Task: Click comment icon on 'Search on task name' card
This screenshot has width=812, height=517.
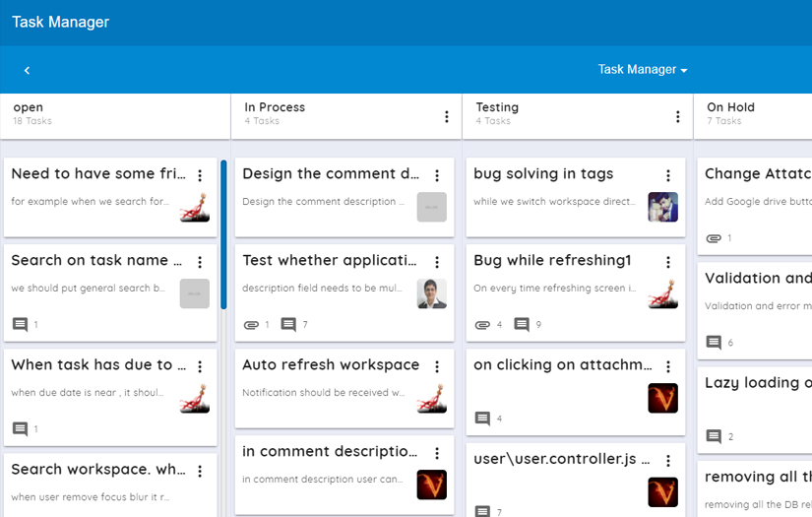Action: coord(20,325)
